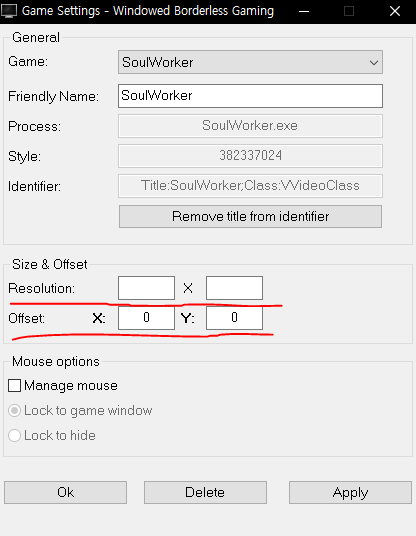This screenshot has height=536, width=416.
Task: Click the Friendly Name text field
Action: point(250,96)
